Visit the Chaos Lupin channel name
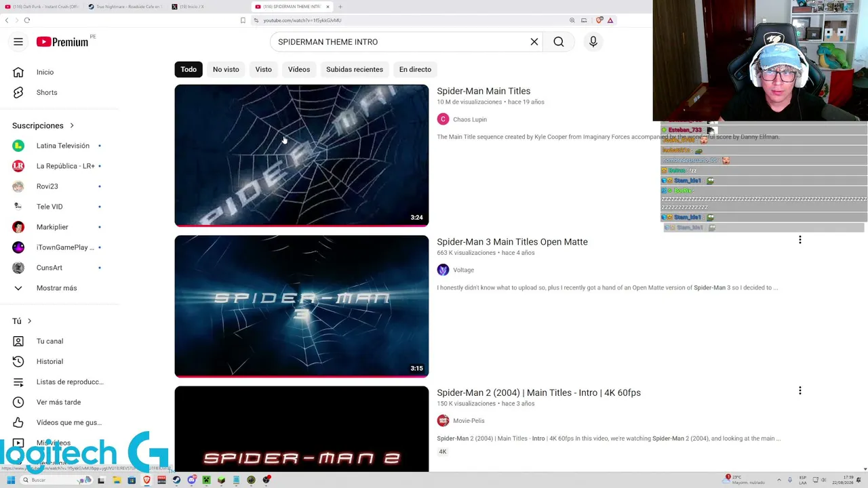The height and width of the screenshot is (488, 868). point(470,119)
